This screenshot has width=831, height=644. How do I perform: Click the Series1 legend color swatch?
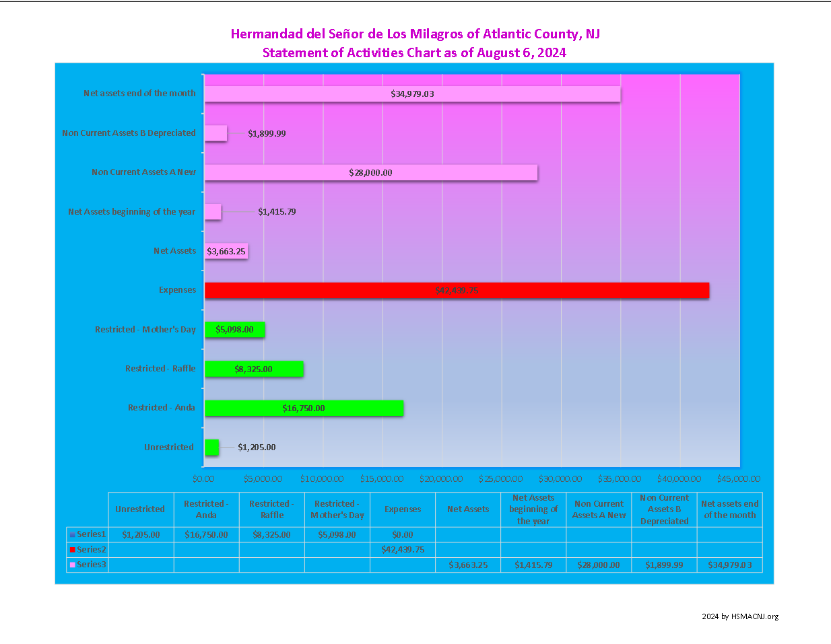[x=72, y=535]
